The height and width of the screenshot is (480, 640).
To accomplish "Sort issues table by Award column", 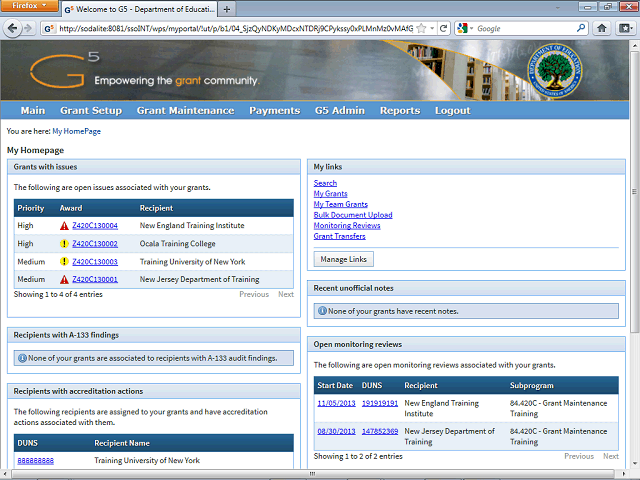I will click(x=71, y=208).
